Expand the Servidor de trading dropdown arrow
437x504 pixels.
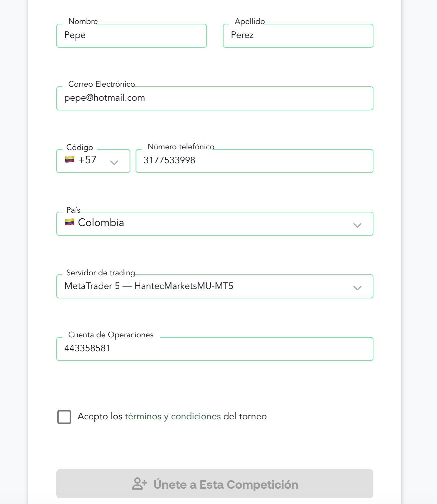click(x=357, y=288)
